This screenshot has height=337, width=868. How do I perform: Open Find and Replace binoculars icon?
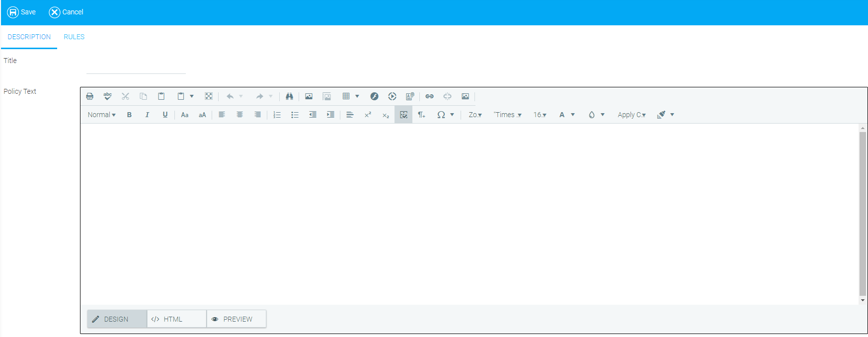289,96
